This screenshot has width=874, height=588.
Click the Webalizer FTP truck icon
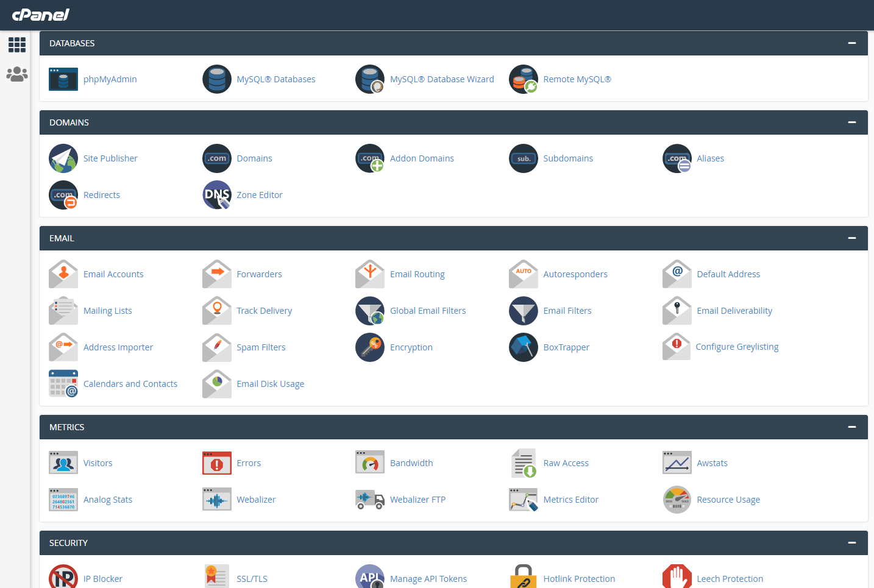click(x=370, y=500)
